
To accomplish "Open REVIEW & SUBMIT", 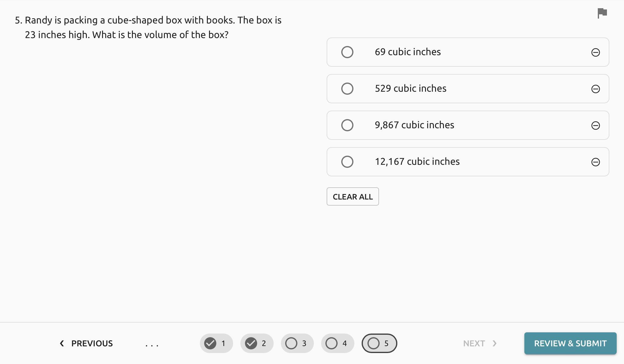I will point(570,343).
